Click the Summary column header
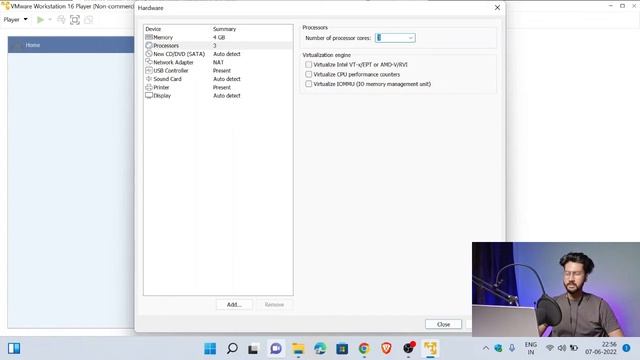This screenshot has width=640, height=360. pyautogui.click(x=224, y=29)
